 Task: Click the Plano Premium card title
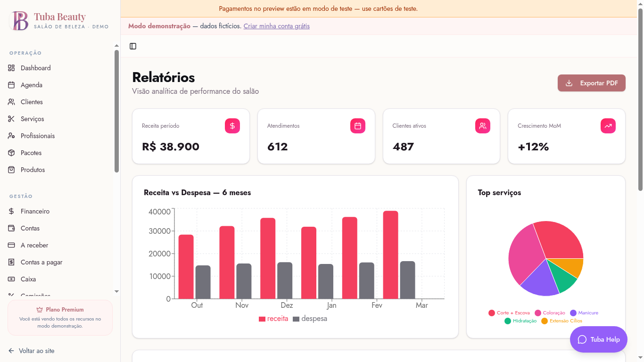click(65, 310)
